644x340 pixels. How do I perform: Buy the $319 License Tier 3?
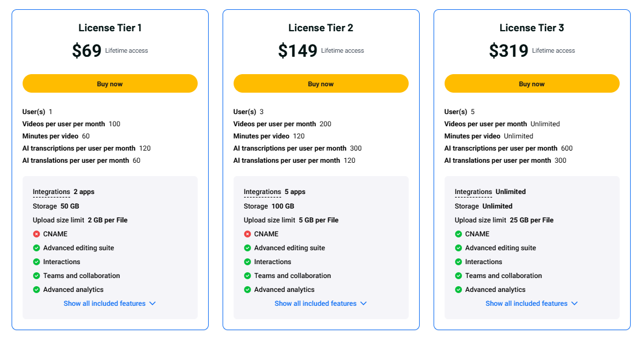pos(532,83)
